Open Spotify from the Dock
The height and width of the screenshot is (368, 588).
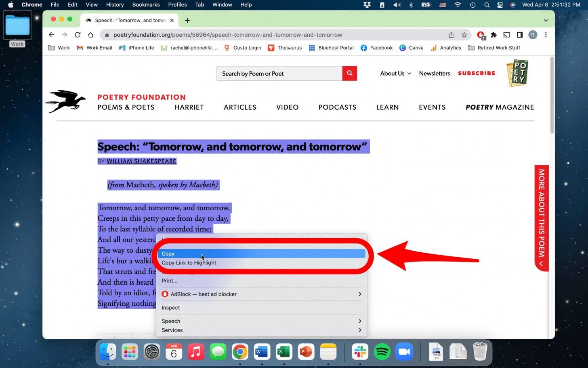382,351
